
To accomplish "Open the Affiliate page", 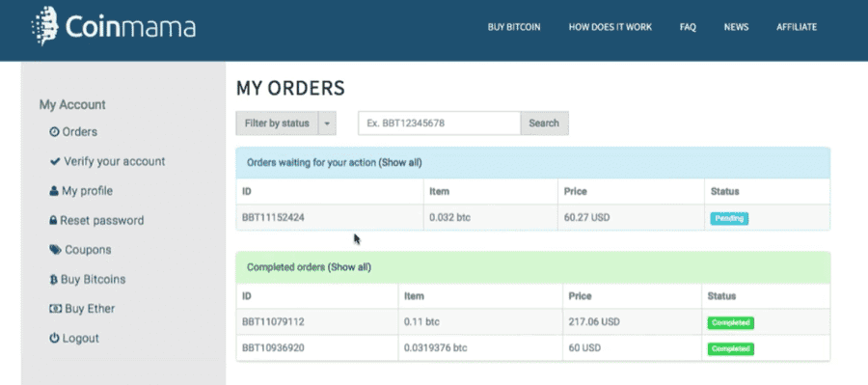I will [797, 27].
